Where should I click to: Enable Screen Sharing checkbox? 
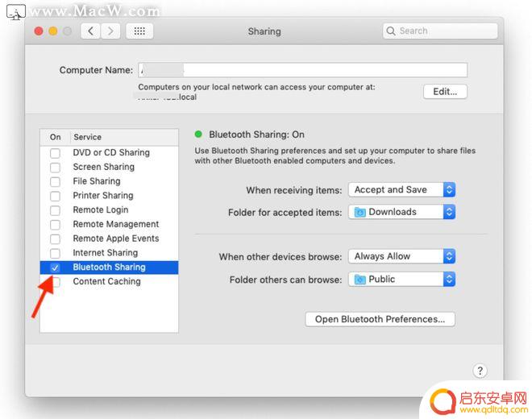(x=55, y=168)
